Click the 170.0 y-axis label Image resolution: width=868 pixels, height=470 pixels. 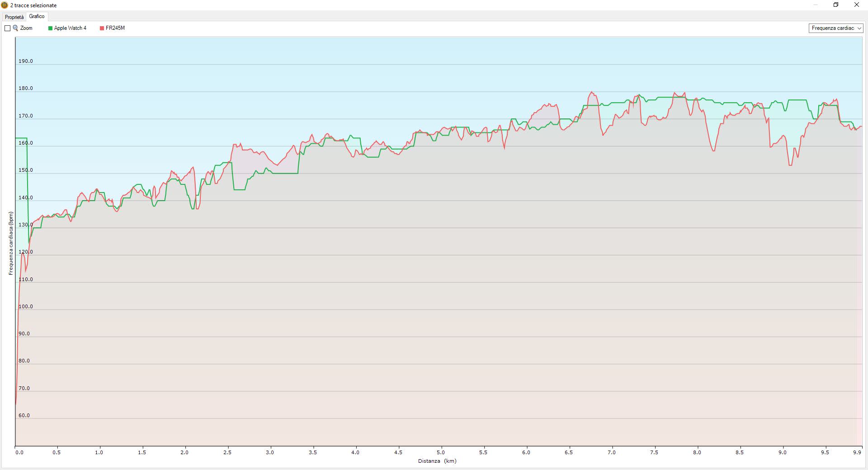tap(25, 116)
